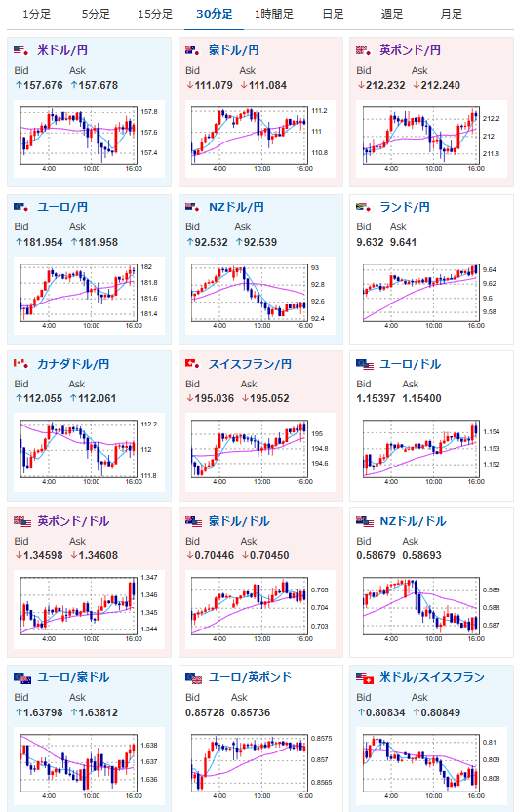Open the ユーロ/英ポンド pair link
This screenshot has width=516, height=812.
(x=250, y=677)
